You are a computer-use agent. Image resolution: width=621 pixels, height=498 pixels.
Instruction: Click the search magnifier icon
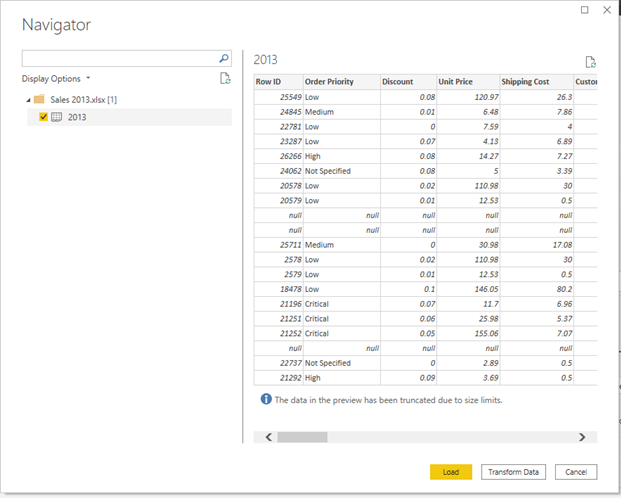[224, 59]
